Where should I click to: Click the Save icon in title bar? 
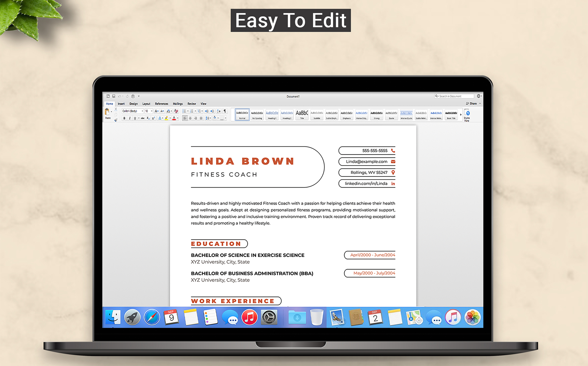[x=114, y=96]
